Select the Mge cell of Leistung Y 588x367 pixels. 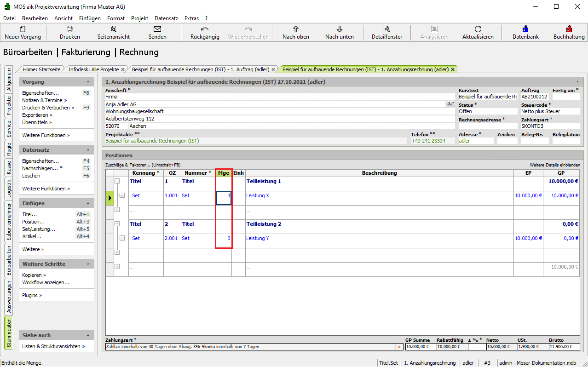(x=224, y=241)
